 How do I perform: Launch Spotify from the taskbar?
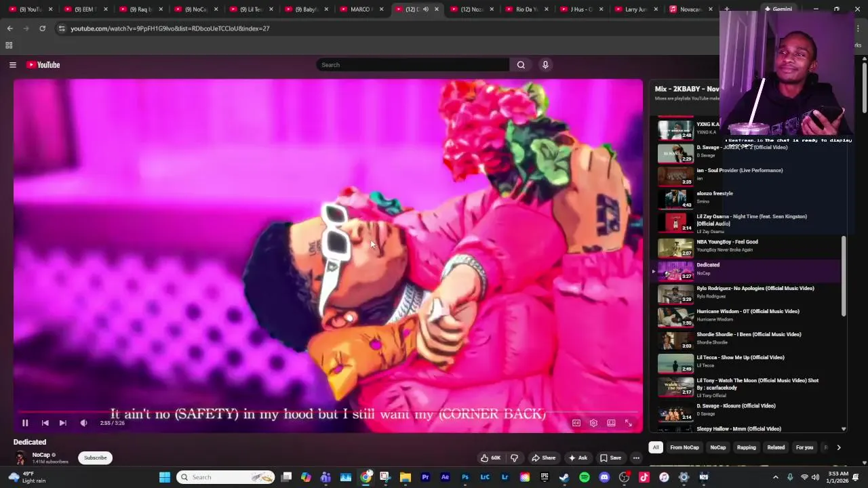click(585, 477)
